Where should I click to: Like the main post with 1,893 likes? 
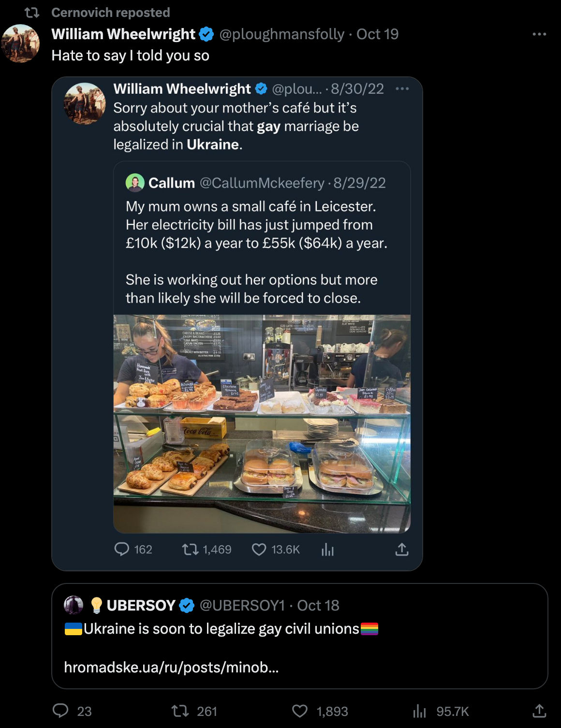[x=300, y=711]
